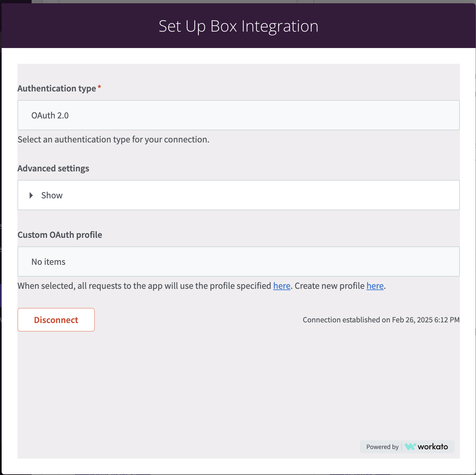Open the Authentication type OAuth 2.0 dropdown
476x475 pixels.
[238, 115]
